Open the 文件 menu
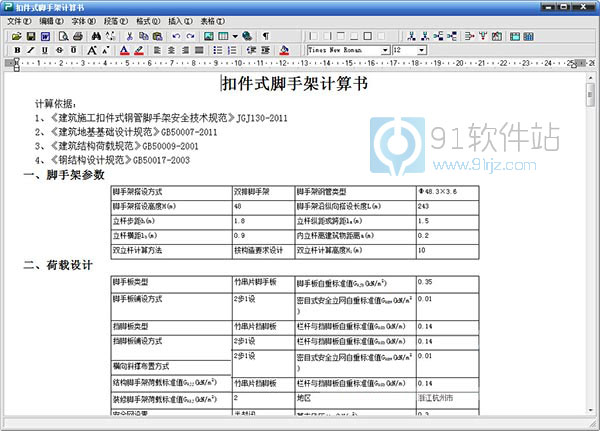Image resolution: width=600 pixels, height=431 pixels. pyautogui.click(x=19, y=21)
